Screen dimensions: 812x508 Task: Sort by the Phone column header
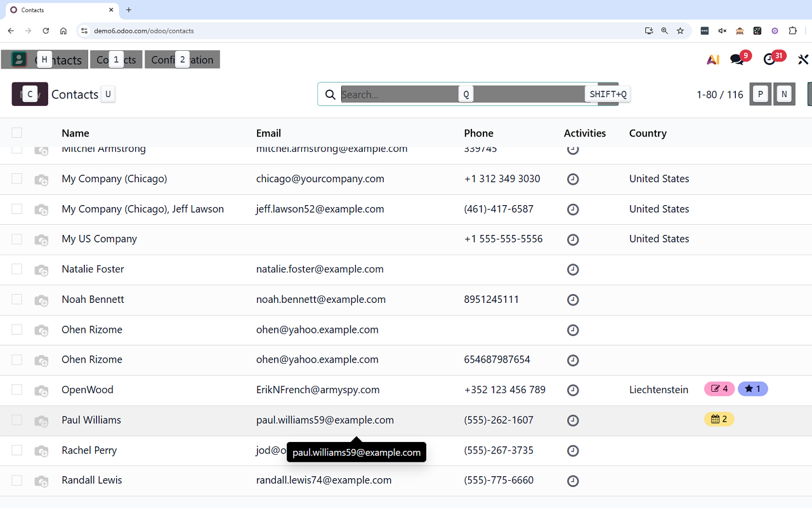pos(478,133)
